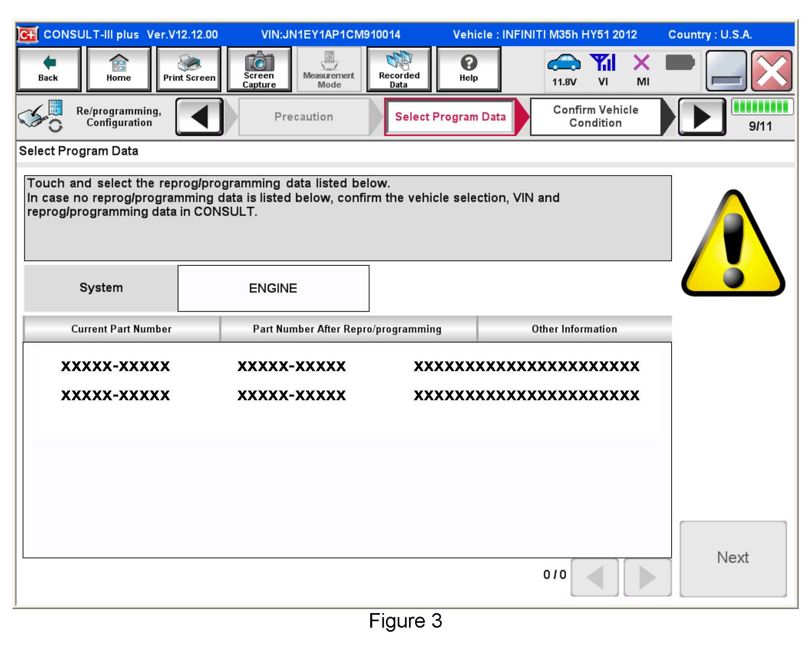Image resolution: width=812 pixels, height=656 pixels.
Task: Select the first current part number entry
Action: (115, 366)
